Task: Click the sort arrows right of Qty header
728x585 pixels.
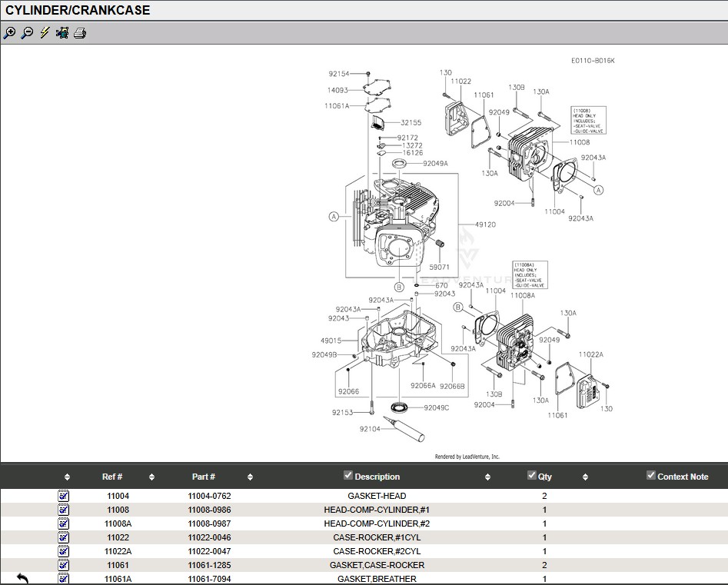Action: click(x=585, y=477)
